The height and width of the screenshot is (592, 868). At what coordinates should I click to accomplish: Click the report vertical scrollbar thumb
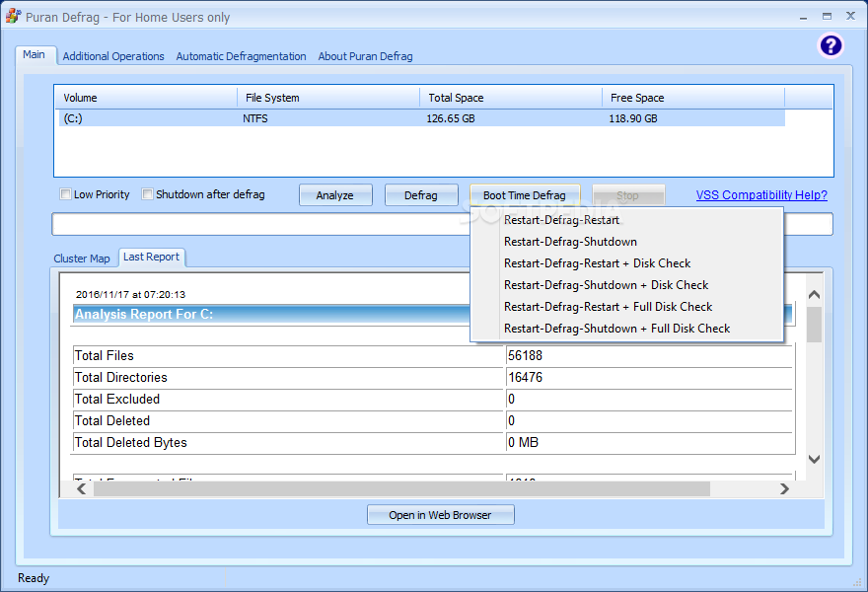(814, 325)
